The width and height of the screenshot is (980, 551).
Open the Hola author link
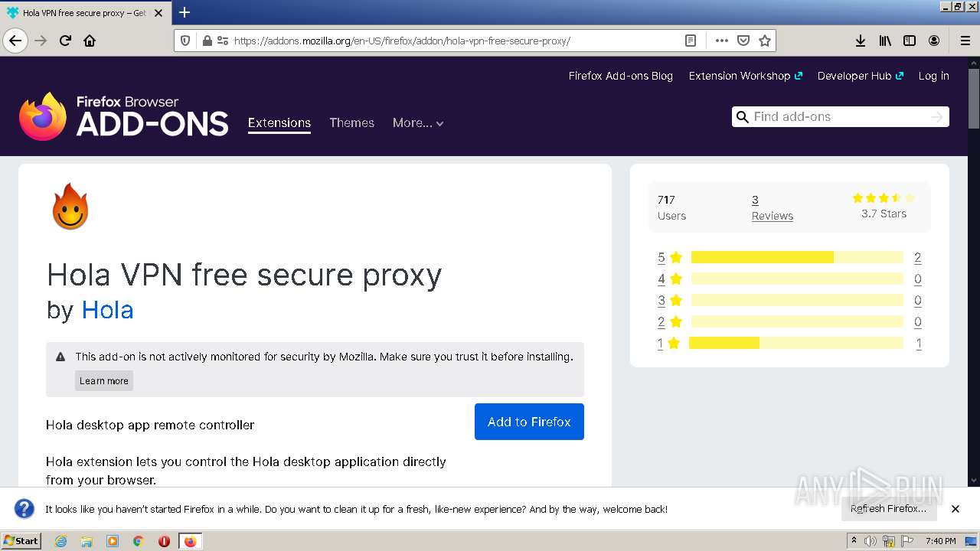point(107,310)
